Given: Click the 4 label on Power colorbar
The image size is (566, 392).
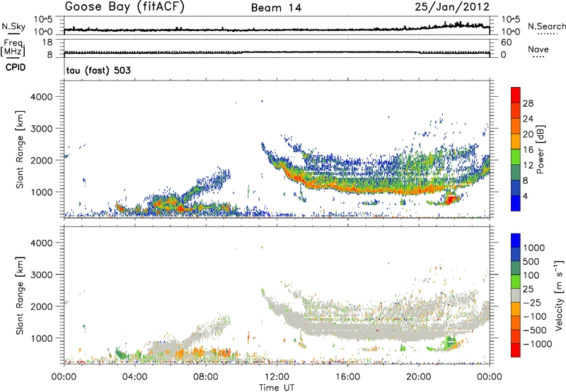Looking at the screenshot, I should pos(525,196).
